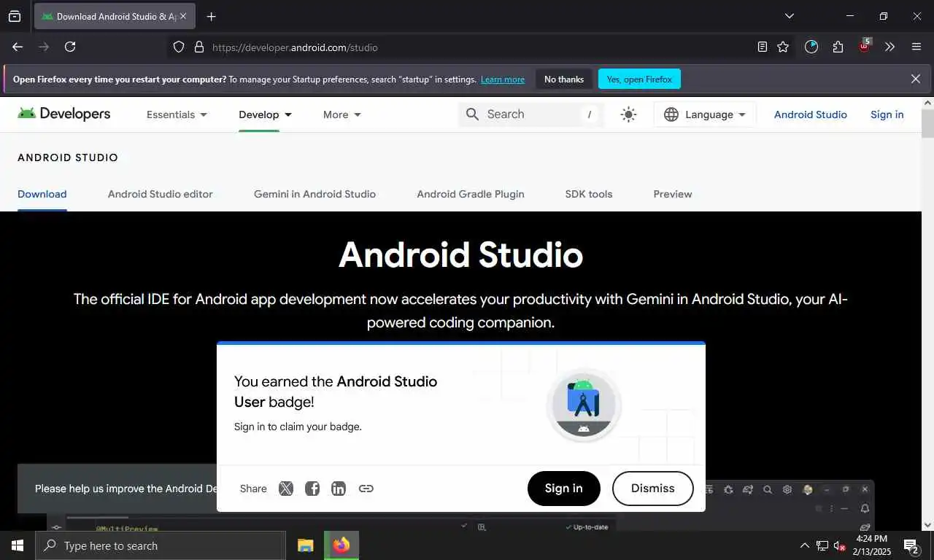Open the Windows Start menu
Viewport: 934px width, 560px height.
[18, 545]
